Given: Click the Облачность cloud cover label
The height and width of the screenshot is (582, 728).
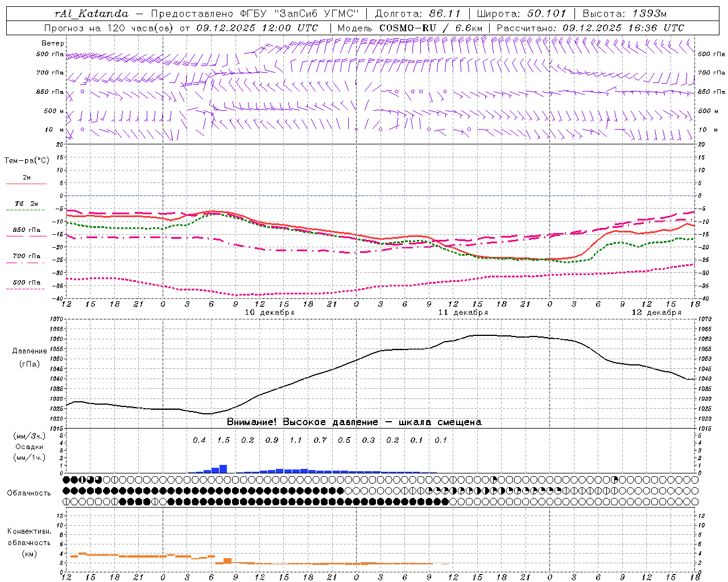Looking at the screenshot, I should 29,493.
